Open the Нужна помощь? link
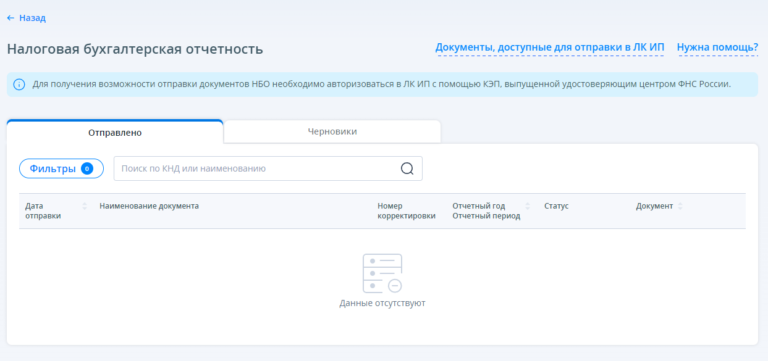Viewport: 768px width, 361px height. (x=718, y=48)
